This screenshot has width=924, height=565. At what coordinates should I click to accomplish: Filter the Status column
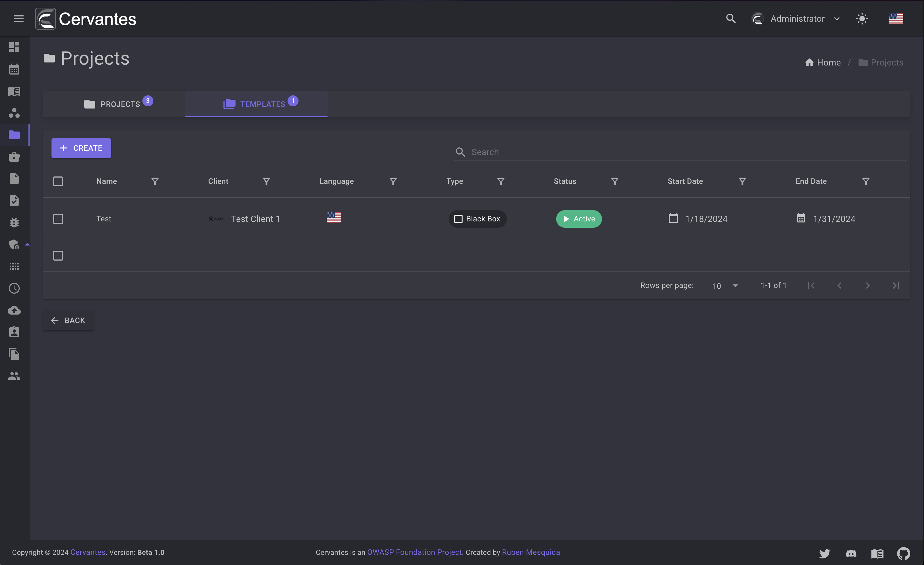click(x=615, y=182)
